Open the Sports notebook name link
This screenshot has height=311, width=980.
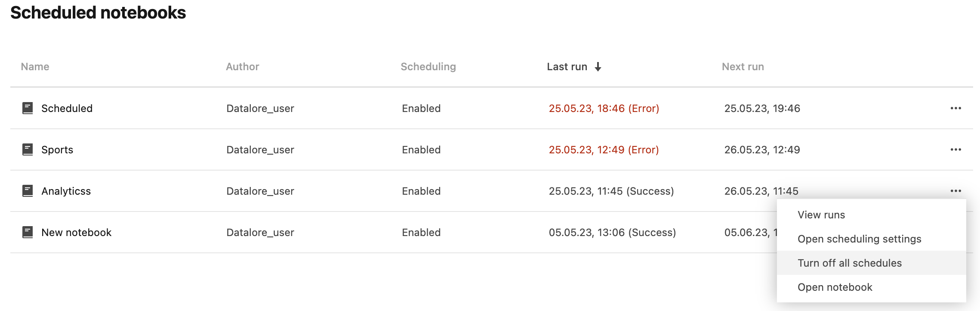57,150
